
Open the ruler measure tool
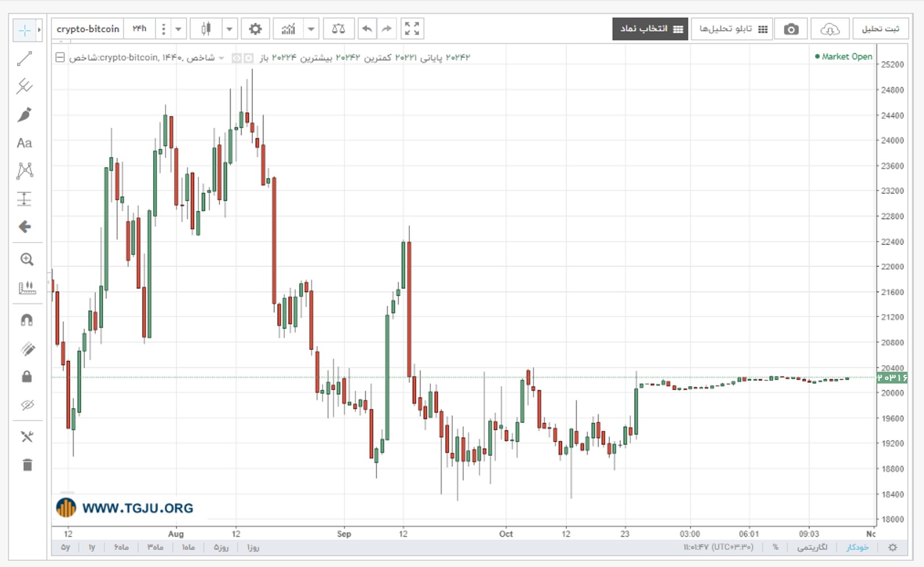[27, 288]
